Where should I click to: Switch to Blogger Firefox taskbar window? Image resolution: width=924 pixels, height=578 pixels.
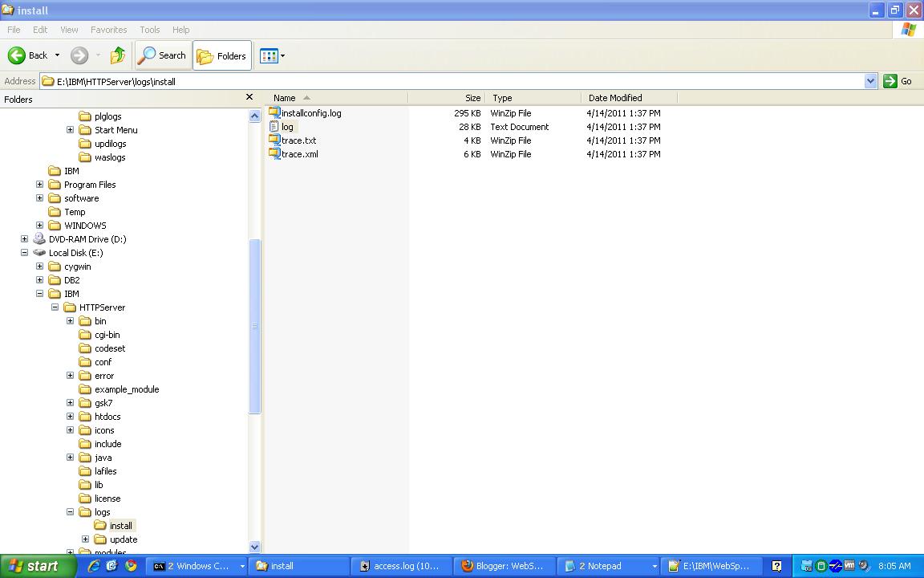point(505,566)
